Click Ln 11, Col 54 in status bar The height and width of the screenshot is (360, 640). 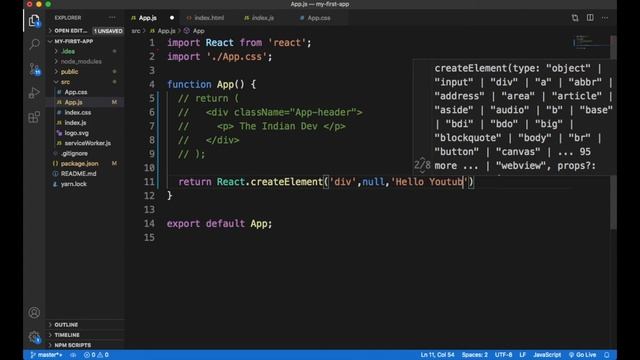437,355
